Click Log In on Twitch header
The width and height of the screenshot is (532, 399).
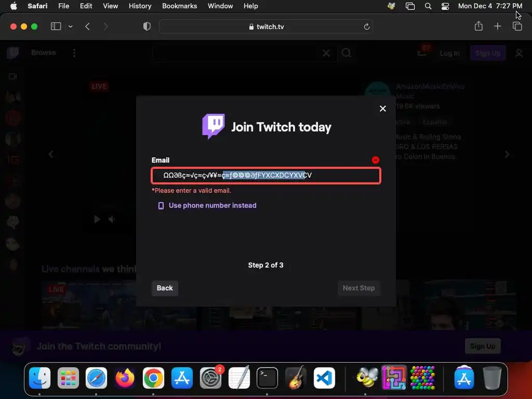449,54
